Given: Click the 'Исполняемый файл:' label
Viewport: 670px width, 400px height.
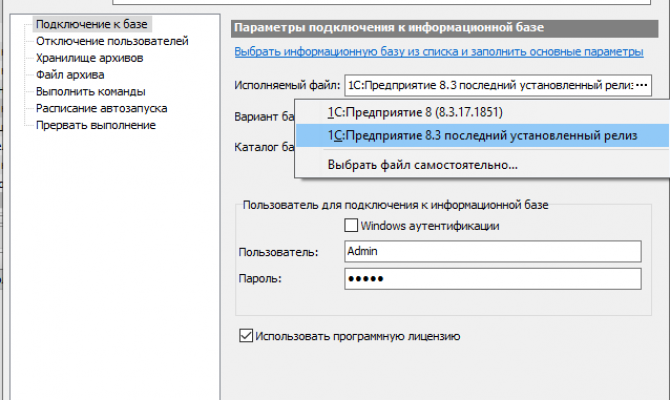Looking at the screenshot, I should 287,85.
